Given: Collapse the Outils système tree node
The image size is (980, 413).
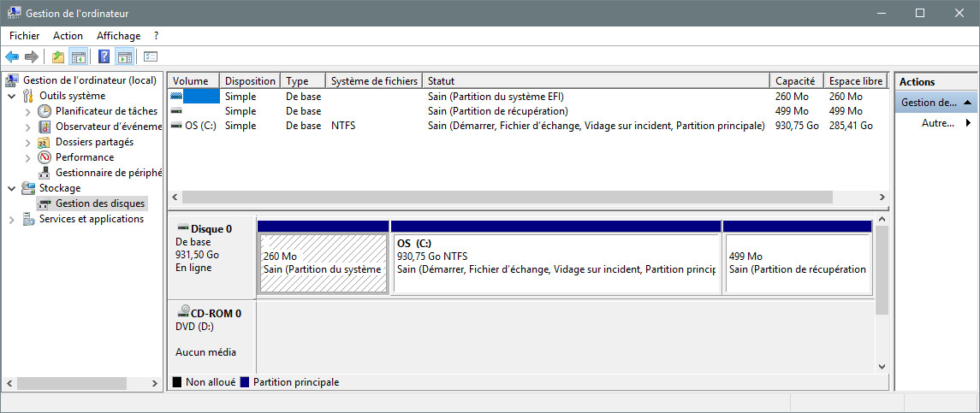Looking at the screenshot, I should point(12,97).
